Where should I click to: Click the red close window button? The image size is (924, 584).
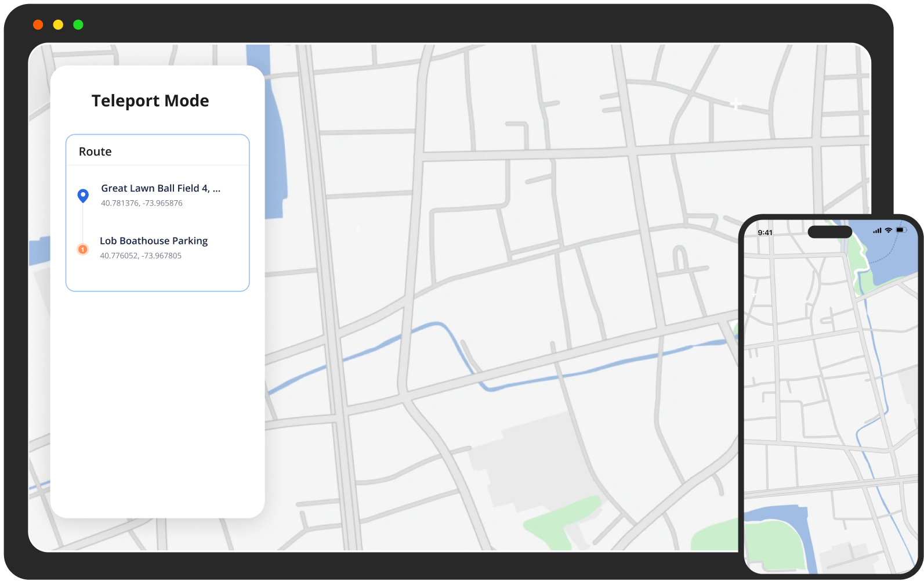(x=38, y=24)
